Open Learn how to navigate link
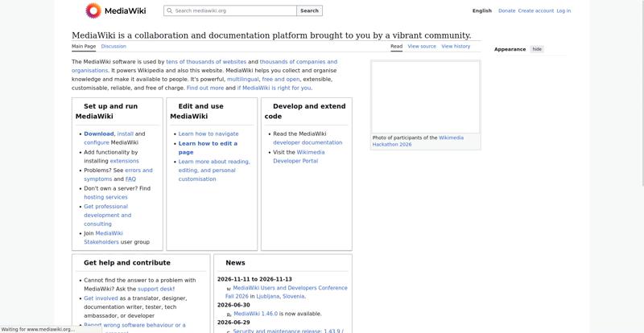The height and width of the screenshot is (333, 644). click(208, 134)
